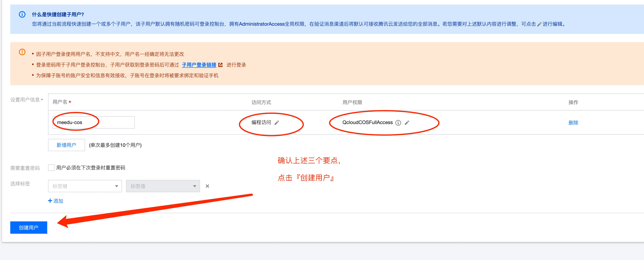This screenshot has height=260, width=644.
Task: Click the 创建用户 button
Action: pyautogui.click(x=29, y=228)
